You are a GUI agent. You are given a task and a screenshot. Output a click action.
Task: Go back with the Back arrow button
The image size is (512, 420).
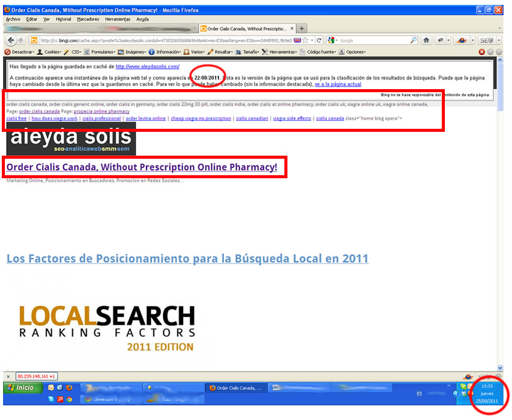pos(11,40)
